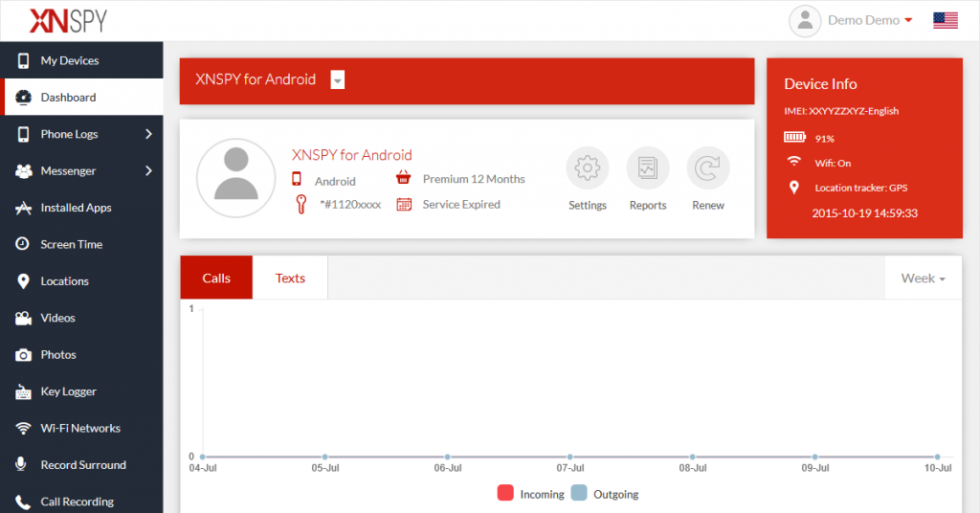This screenshot has width=980, height=513.
Task: Click the Locations pin icon in sidebar
Action: click(23, 281)
